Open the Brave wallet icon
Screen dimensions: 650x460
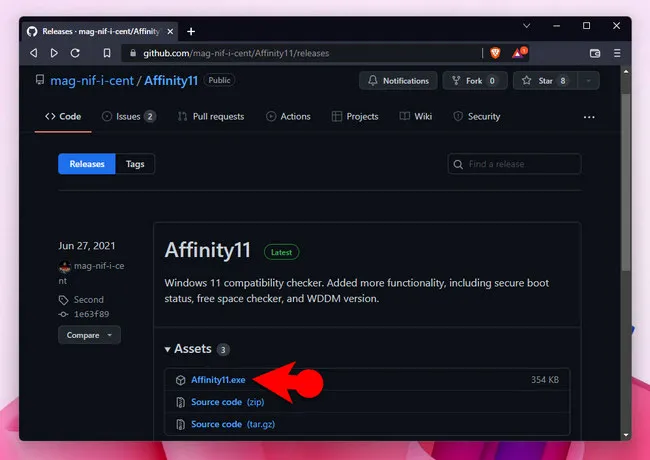(595, 53)
